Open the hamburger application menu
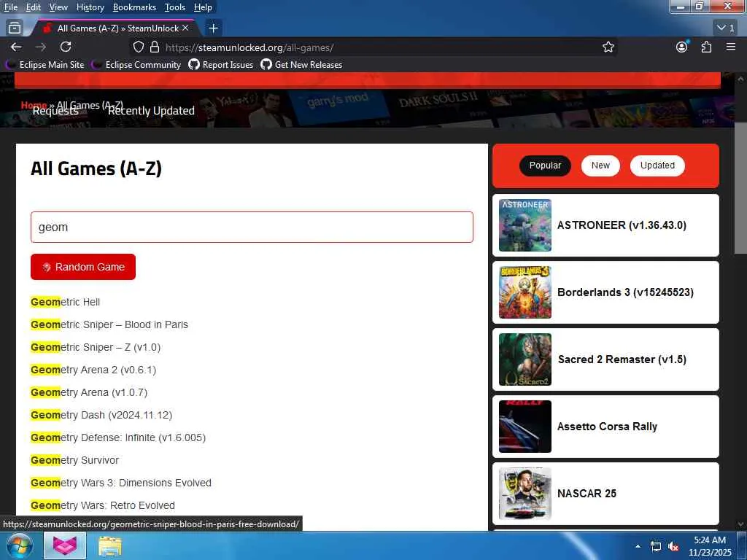747x560 pixels. pyautogui.click(x=731, y=47)
